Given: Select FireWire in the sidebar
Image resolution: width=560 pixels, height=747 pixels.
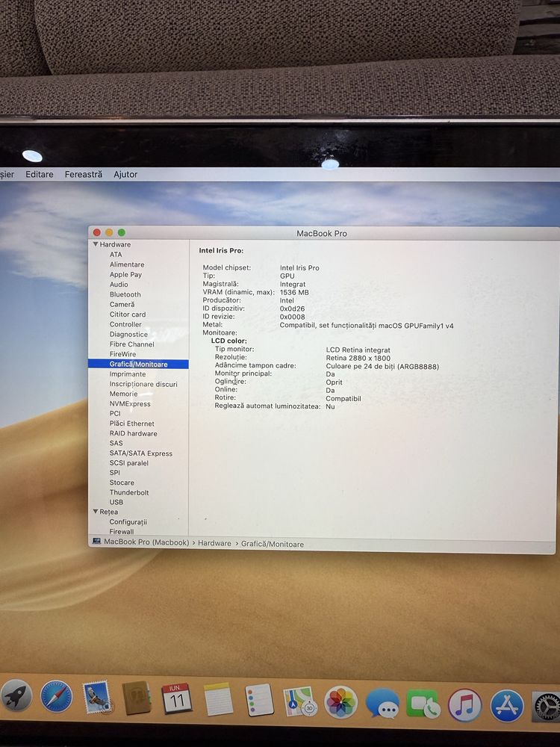Looking at the screenshot, I should pyautogui.click(x=123, y=354).
